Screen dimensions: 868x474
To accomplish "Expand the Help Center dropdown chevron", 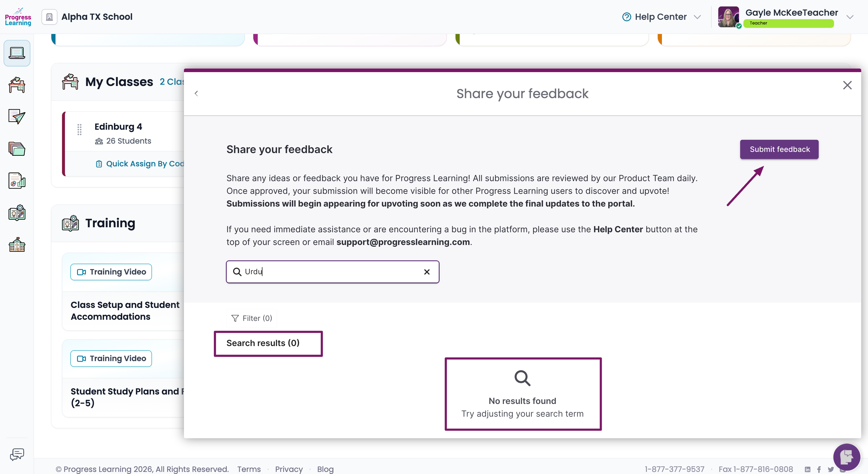I will [x=697, y=17].
